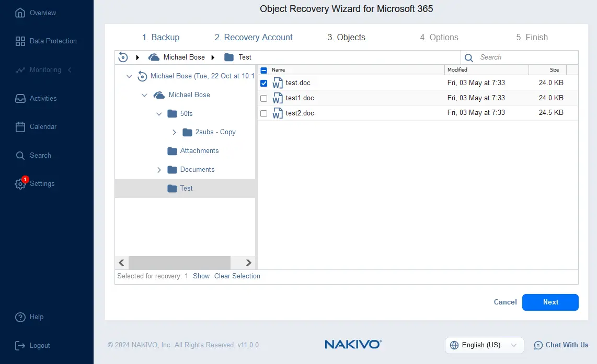This screenshot has width=597, height=364.
Task: Collapse the Monitoring menu chevron
Action: 70,70
